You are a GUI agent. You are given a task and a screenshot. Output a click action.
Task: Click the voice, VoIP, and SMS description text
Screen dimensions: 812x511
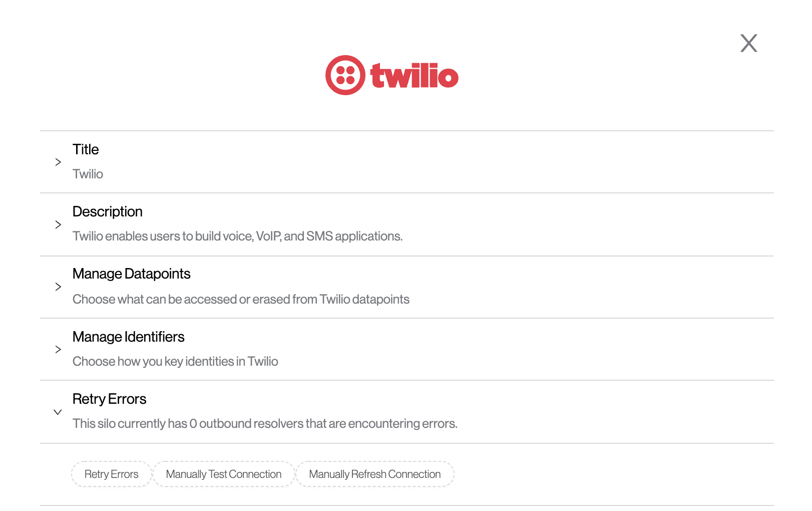pos(237,236)
